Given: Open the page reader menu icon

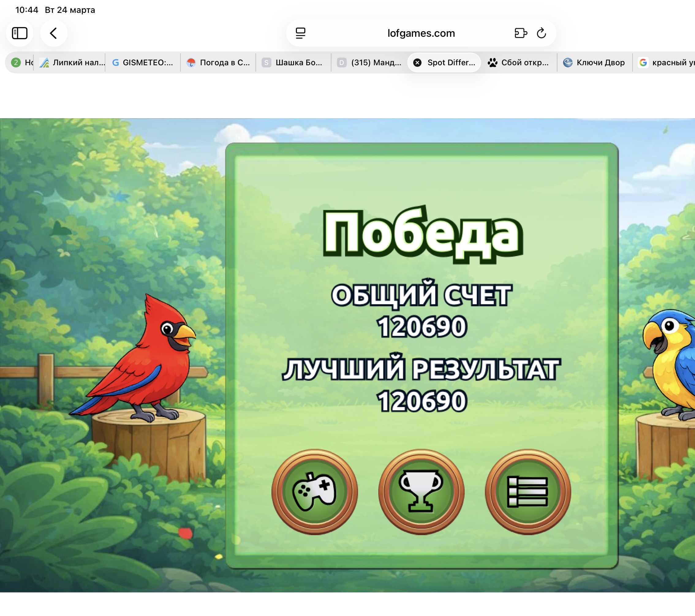Looking at the screenshot, I should pos(300,33).
